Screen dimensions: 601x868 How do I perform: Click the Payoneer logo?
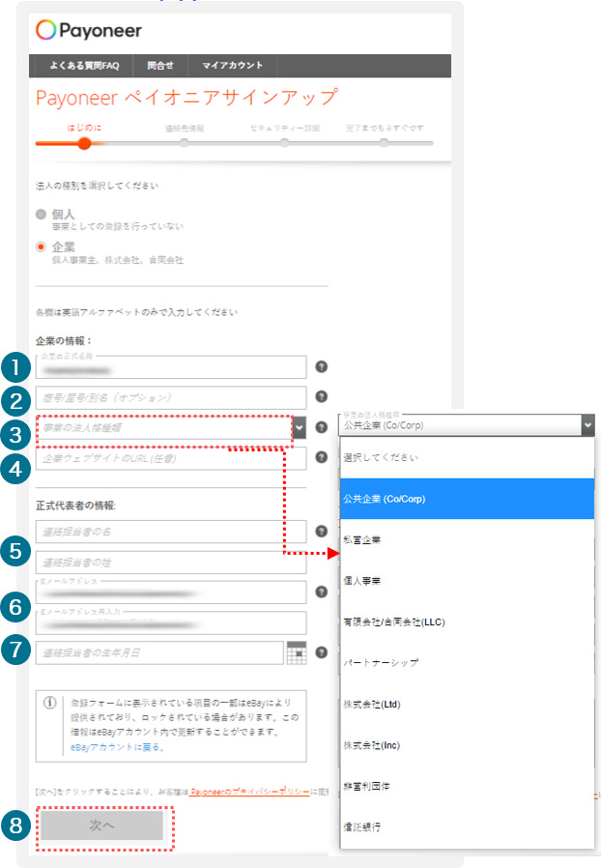(x=89, y=30)
